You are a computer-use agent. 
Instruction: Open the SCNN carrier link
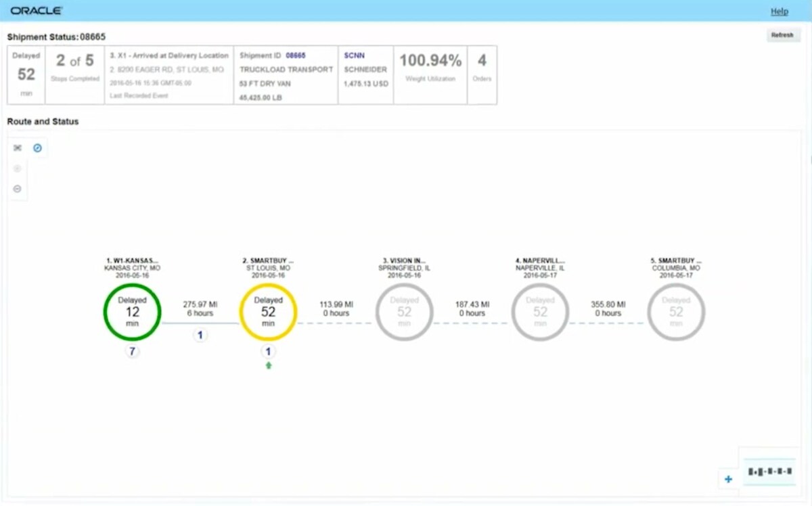click(354, 55)
